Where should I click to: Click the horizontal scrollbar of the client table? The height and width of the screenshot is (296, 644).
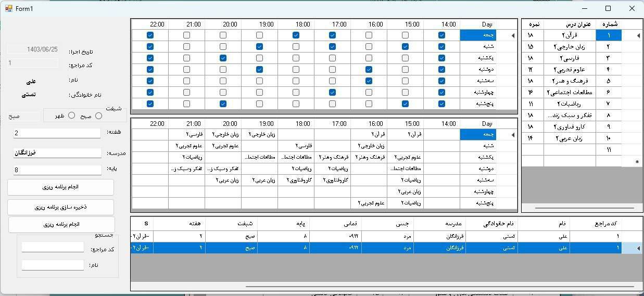pos(439,287)
